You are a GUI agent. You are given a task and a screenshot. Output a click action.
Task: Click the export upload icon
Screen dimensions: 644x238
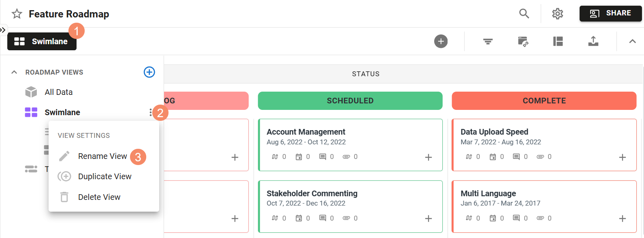pos(593,41)
